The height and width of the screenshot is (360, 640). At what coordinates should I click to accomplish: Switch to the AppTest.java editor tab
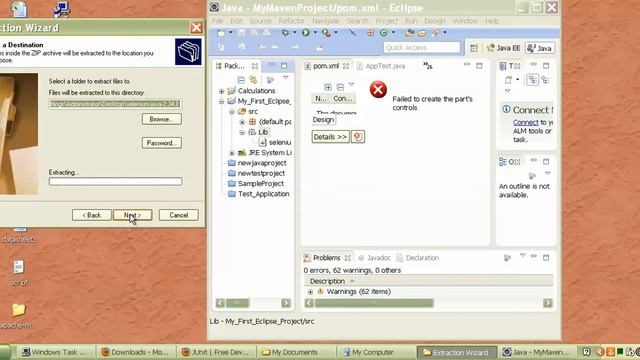(382, 66)
